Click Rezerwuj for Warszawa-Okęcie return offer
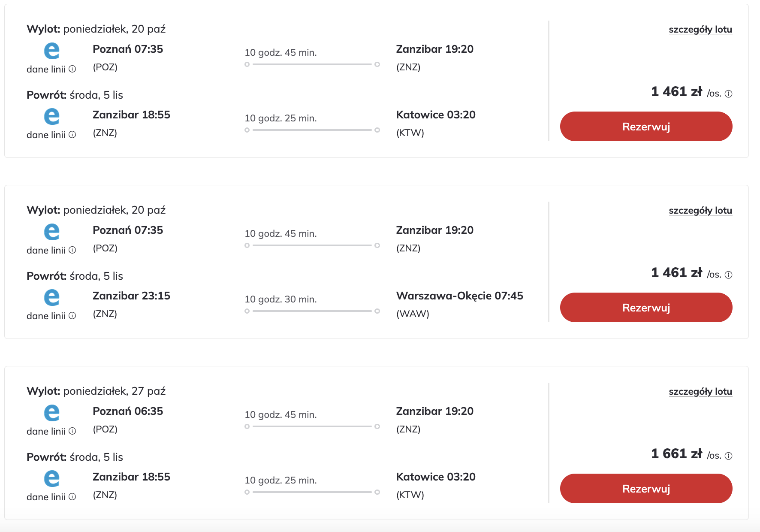This screenshot has width=760, height=532. point(646,308)
